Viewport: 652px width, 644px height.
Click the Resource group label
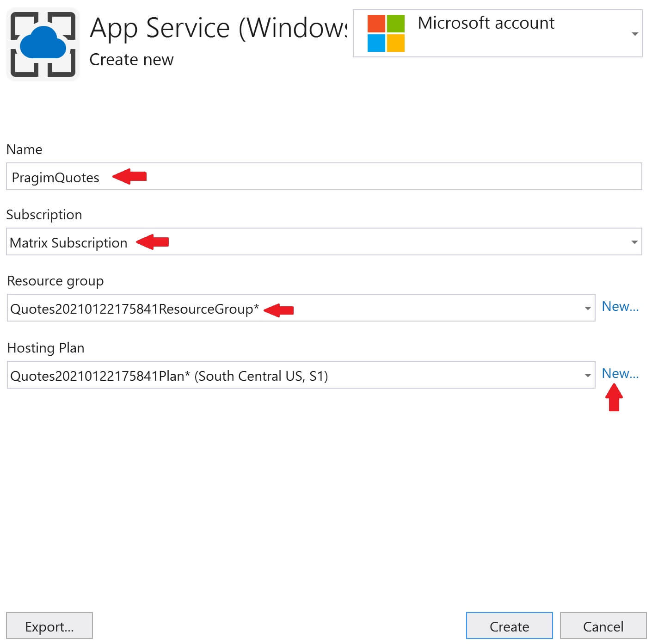pos(55,281)
